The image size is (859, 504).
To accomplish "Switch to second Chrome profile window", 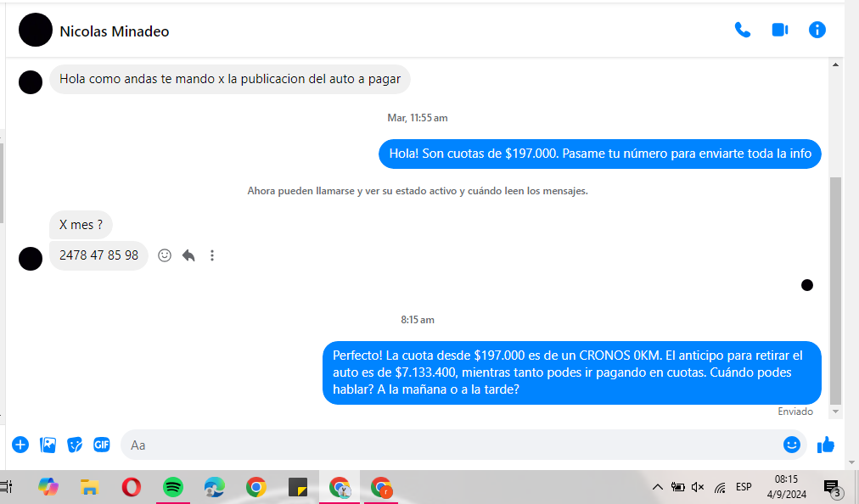I will click(x=381, y=486).
